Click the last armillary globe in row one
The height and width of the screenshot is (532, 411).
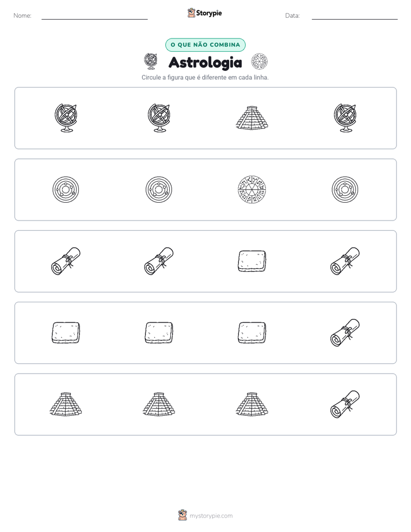(x=345, y=117)
